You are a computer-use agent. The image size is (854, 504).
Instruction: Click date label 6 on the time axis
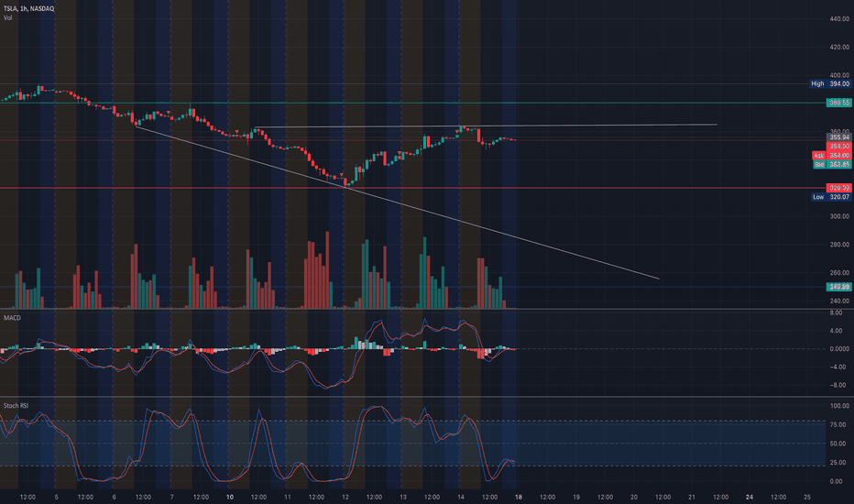click(x=114, y=498)
